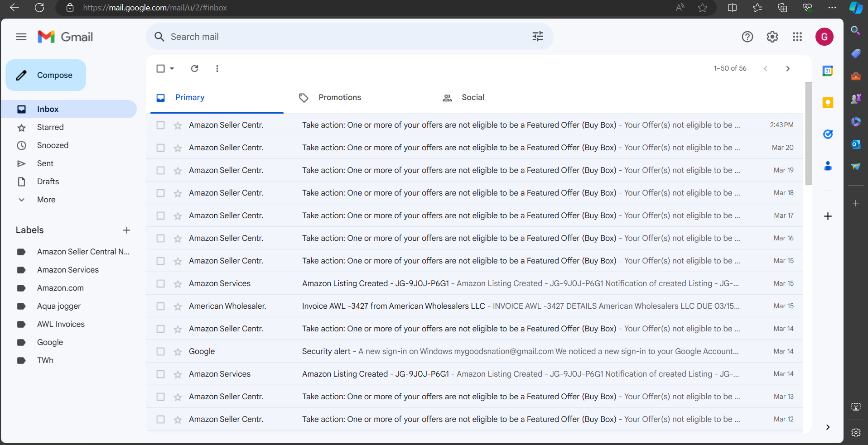Check the Mar 17 email checkbox
This screenshot has width=868, height=445.
pyautogui.click(x=160, y=215)
